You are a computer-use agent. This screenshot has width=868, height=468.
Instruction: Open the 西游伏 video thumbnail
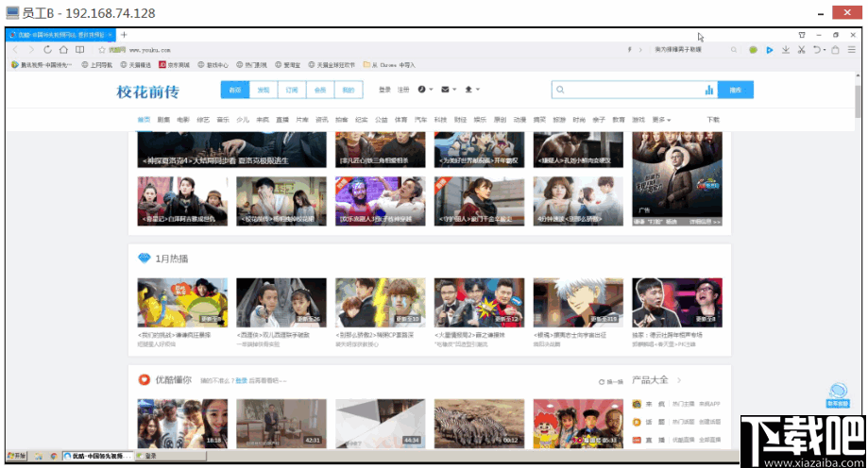[281, 303]
